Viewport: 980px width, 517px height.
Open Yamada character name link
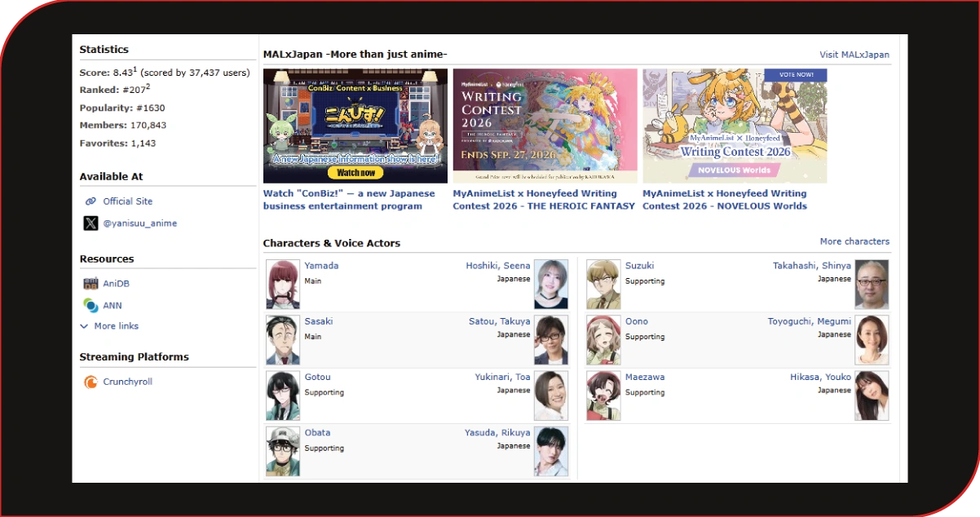(x=321, y=266)
